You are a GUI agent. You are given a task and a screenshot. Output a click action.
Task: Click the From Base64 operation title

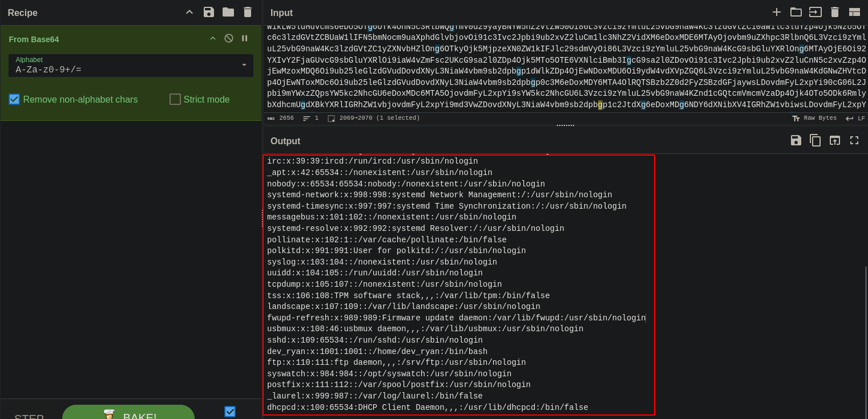click(x=34, y=39)
